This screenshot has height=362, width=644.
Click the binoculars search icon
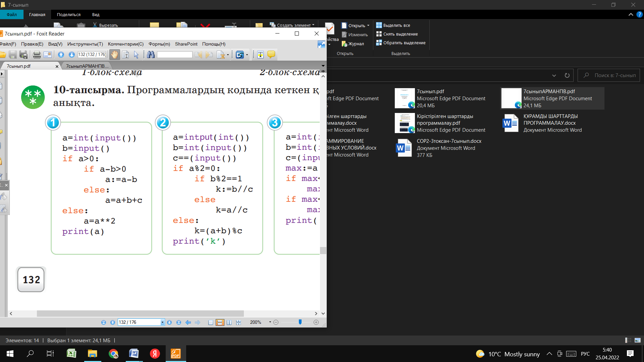(151, 55)
